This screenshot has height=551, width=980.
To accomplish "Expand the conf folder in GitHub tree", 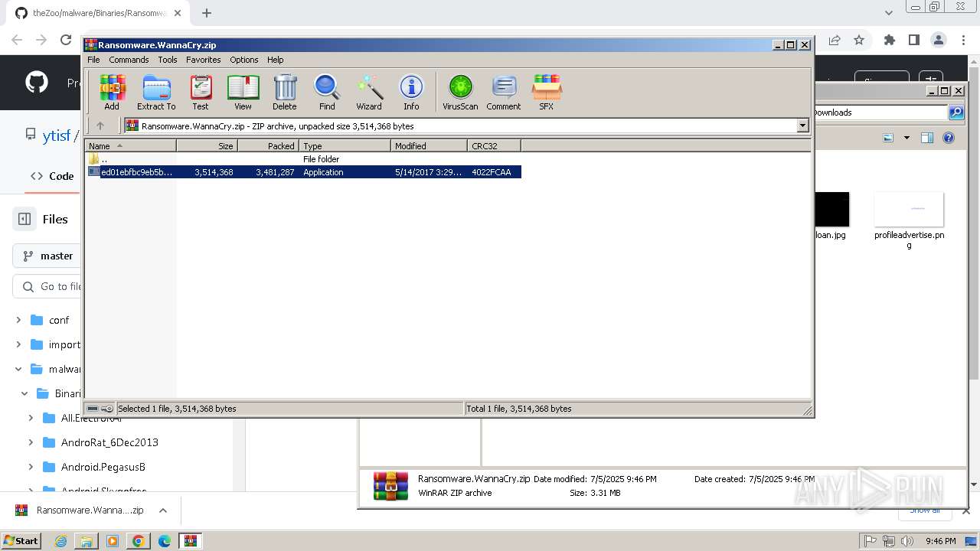I will (19, 320).
